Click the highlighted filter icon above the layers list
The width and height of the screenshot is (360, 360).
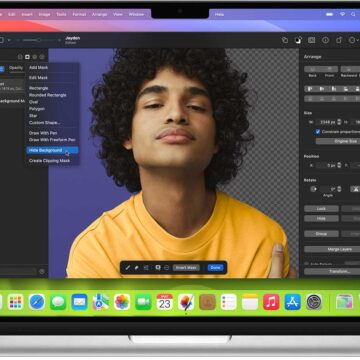point(27,57)
